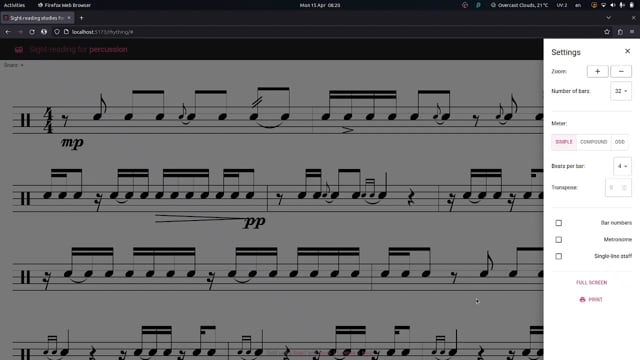Click the FULL SCREEN button

pos(591,282)
